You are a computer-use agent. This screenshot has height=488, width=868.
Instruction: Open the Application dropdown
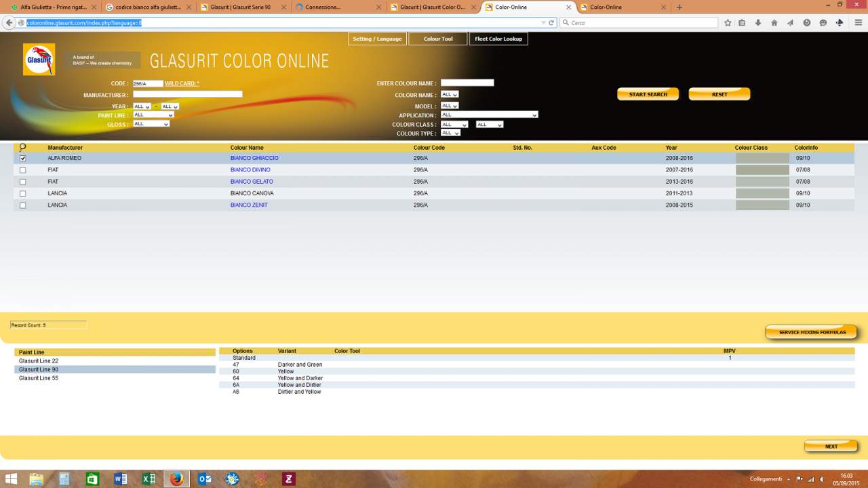click(490, 115)
